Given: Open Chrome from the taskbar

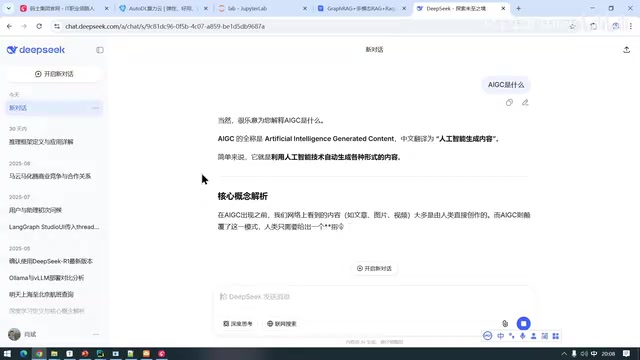Looking at the screenshot, I should click(x=39, y=353).
